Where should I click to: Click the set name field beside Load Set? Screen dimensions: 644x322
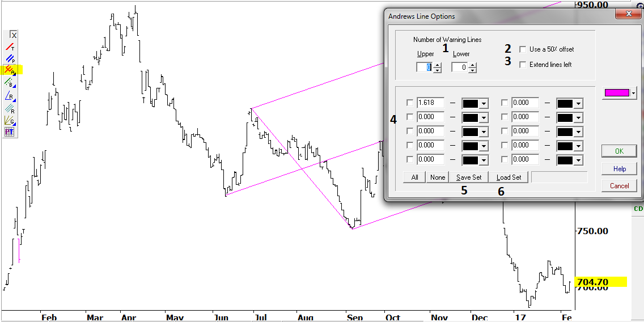pyautogui.click(x=560, y=177)
